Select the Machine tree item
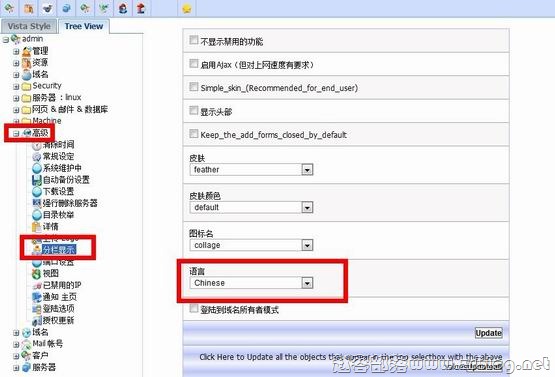Screen dimensions: 555x377 pos(47,121)
